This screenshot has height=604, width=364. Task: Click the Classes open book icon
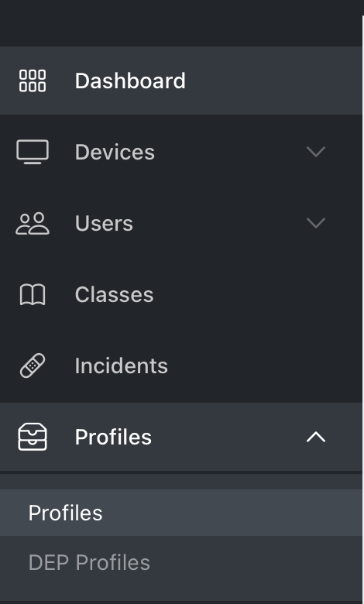pos(33,295)
